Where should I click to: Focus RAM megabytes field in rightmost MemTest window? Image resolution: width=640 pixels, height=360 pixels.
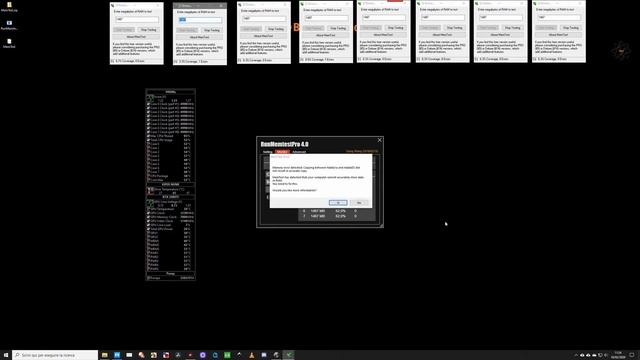point(559,17)
